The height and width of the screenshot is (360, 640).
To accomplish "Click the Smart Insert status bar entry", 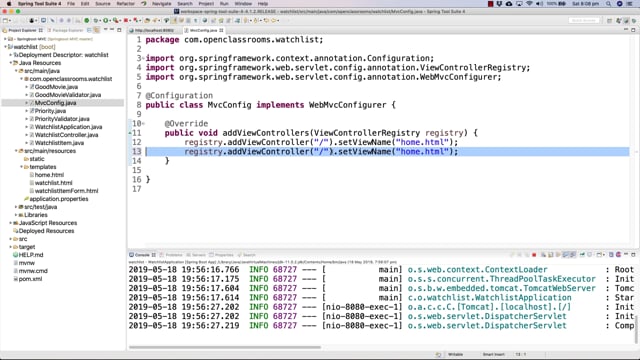I will click(x=493, y=354).
